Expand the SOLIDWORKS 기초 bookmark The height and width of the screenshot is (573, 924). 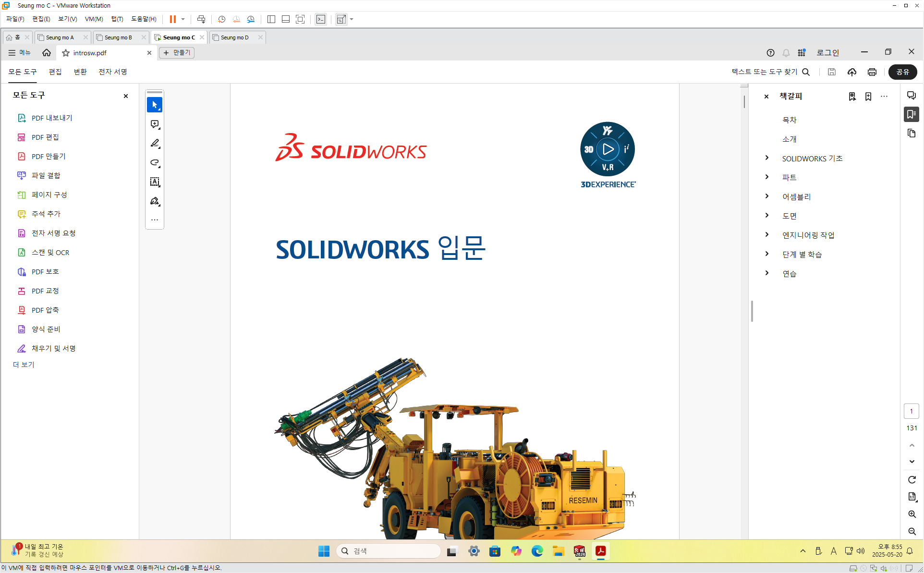767,158
